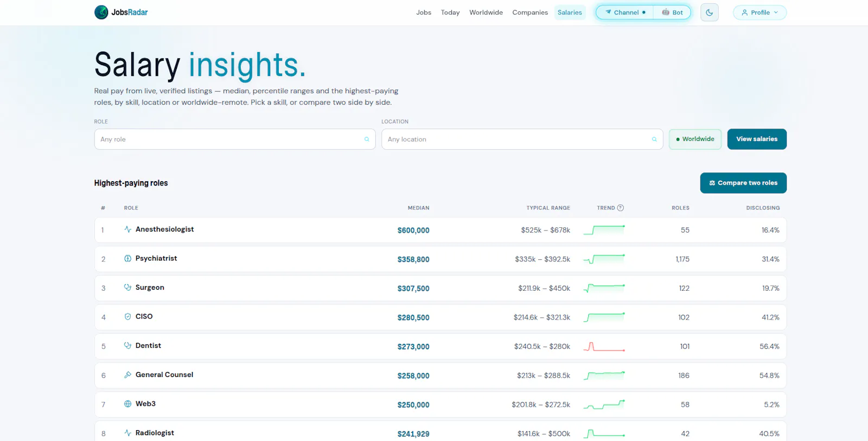Open the General Counsel role link
Screen dimensions: 868x441
pyautogui.click(x=164, y=375)
